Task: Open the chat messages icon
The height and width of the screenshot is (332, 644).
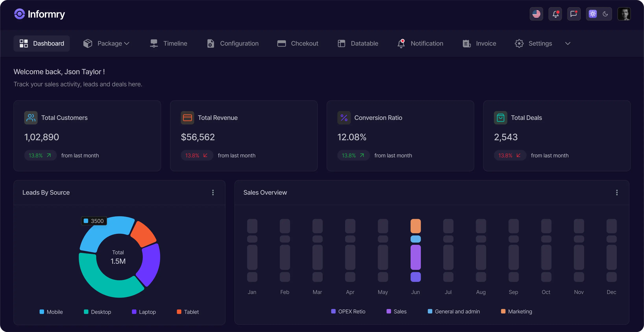Action: click(574, 14)
